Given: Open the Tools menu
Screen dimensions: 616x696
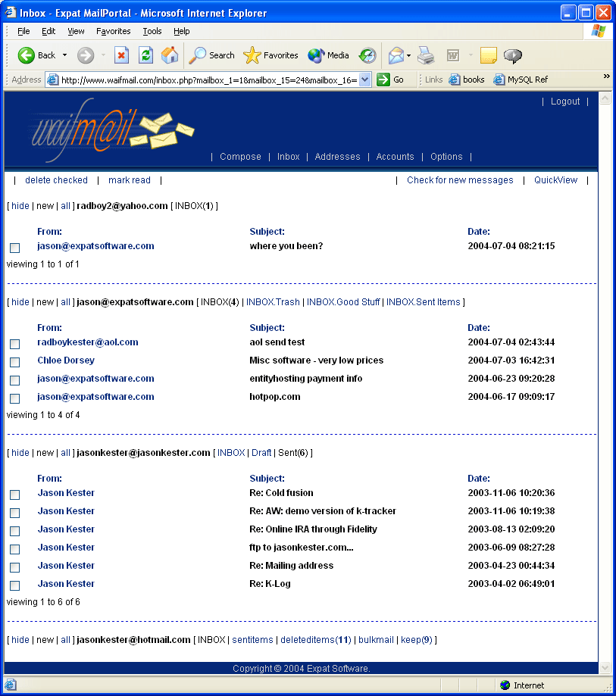Looking at the screenshot, I should pyautogui.click(x=152, y=31).
